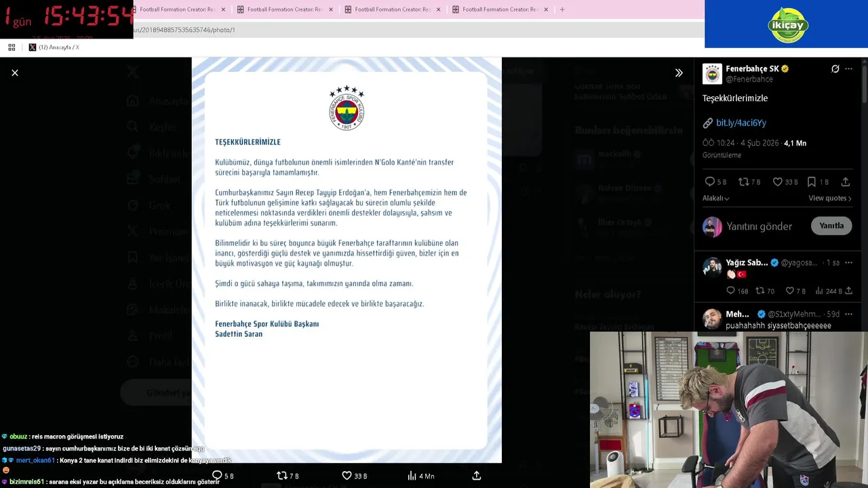Reply to Yağız via 168 comment icon
Screen dimensions: 868x488
737,291
